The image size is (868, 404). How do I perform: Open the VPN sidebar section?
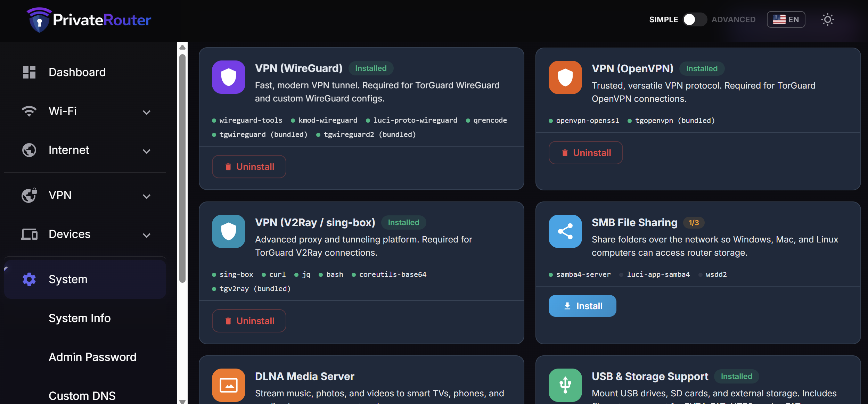[85, 195]
